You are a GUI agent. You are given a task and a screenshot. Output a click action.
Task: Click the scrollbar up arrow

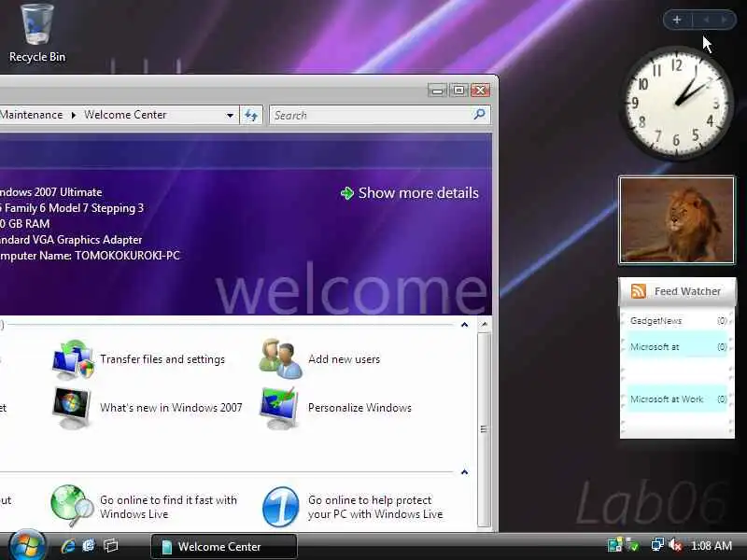[484, 325]
